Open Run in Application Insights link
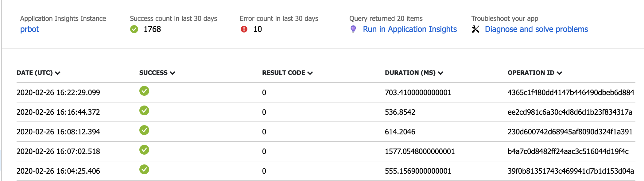644x181 pixels. pos(410,29)
